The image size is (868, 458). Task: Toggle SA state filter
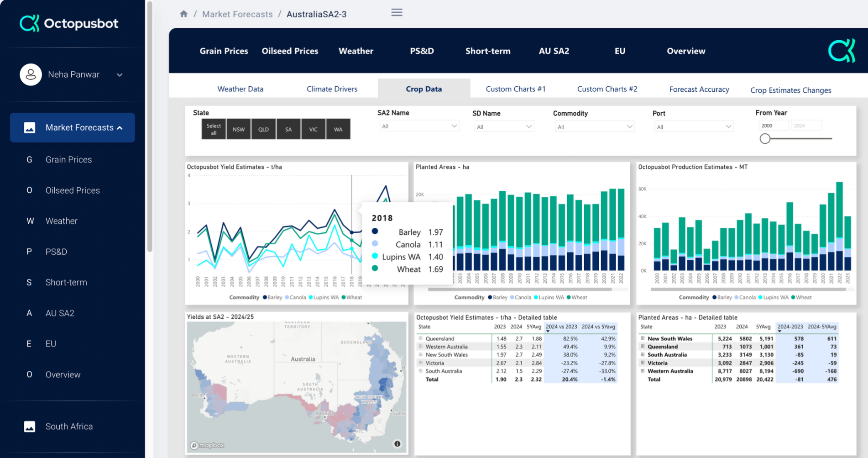(288, 129)
